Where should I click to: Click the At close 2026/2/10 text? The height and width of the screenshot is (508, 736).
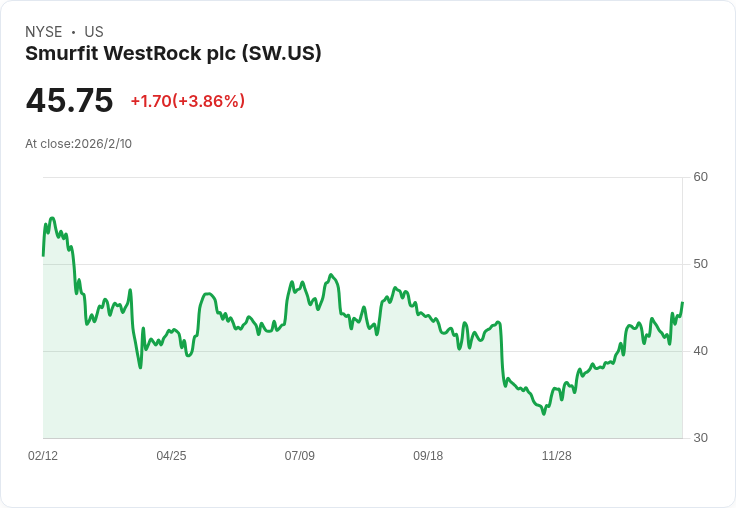pyautogui.click(x=78, y=144)
